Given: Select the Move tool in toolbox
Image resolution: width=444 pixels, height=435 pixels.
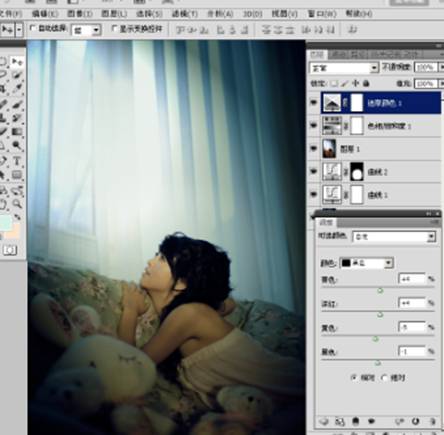Looking at the screenshot, I should click(x=16, y=61).
